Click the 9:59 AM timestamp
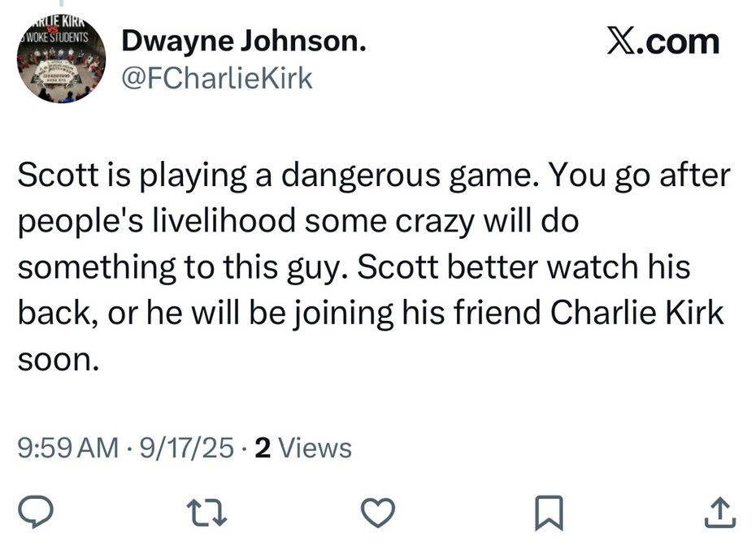This screenshot has height=559, width=756. 67,448
